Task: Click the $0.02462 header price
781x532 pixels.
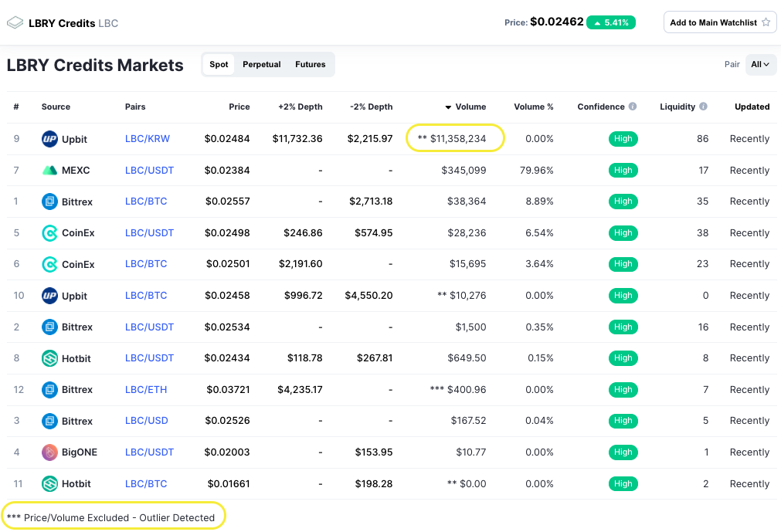Action: click(557, 22)
